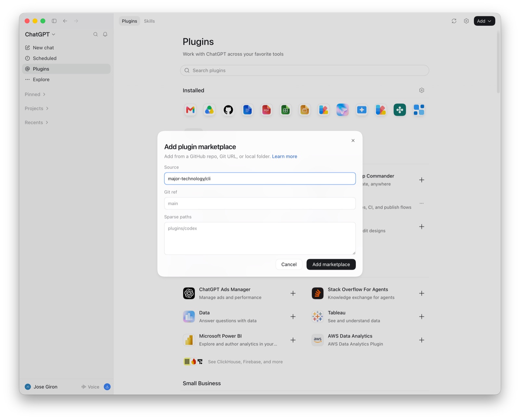Add the Data plugin

(x=293, y=317)
